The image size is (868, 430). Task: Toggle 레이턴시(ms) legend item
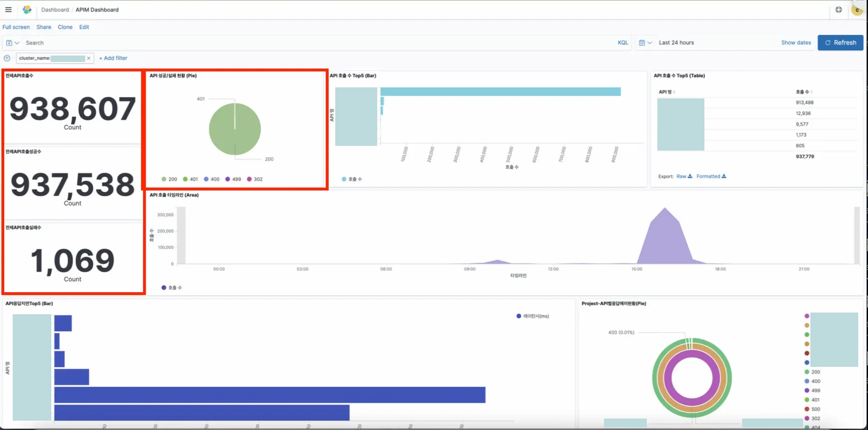pyautogui.click(x=533, y=316)
